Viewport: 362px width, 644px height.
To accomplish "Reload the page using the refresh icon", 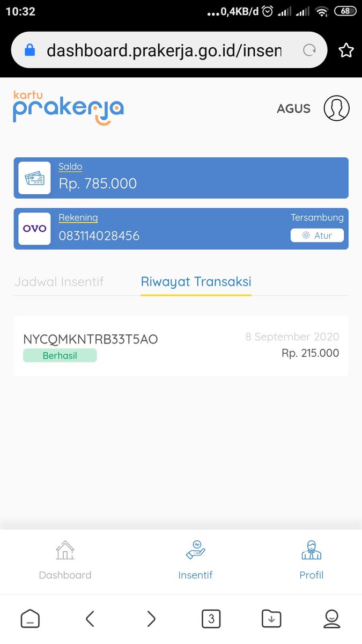I will (309, 50).
